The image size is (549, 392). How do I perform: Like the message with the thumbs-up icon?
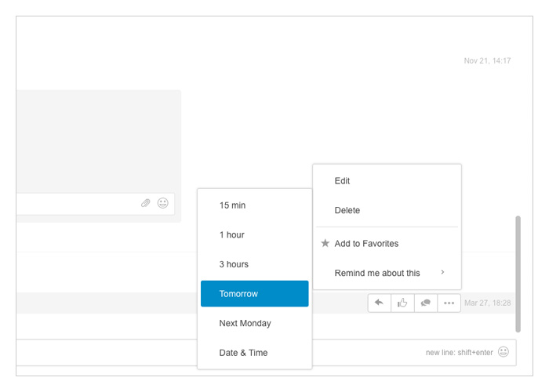click(402, 303)
